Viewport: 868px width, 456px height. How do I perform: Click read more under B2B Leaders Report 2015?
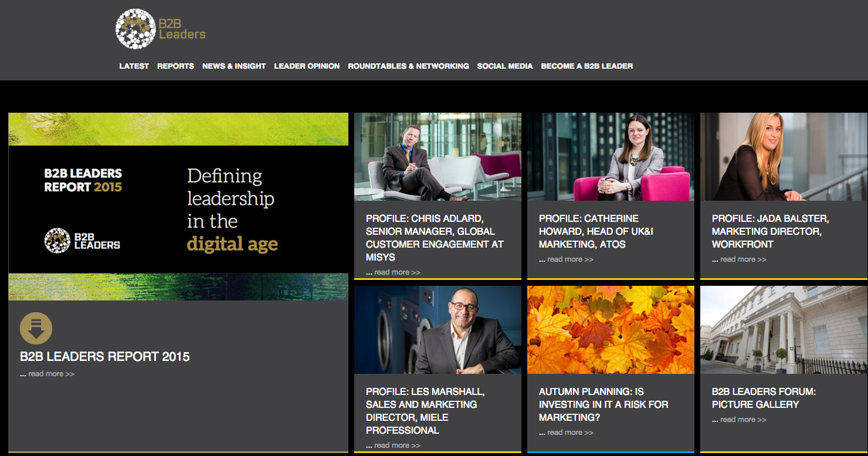51,374
